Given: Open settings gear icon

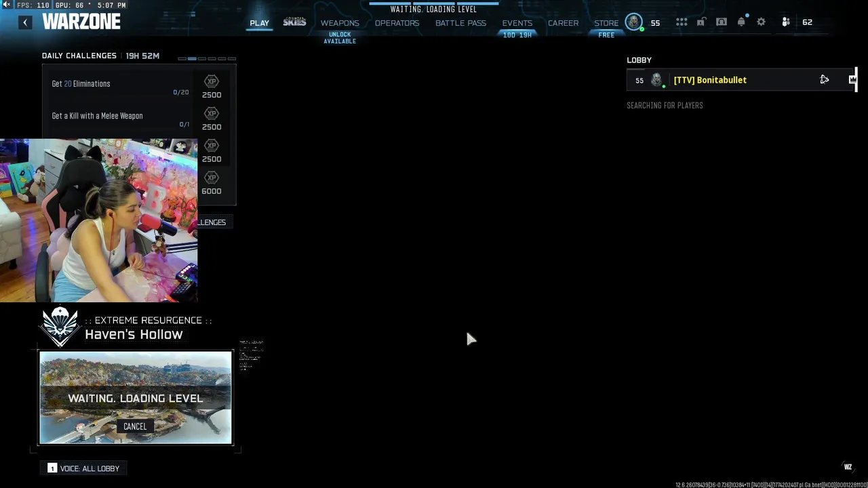Looking at the screenshot, I should click(761, 22).
